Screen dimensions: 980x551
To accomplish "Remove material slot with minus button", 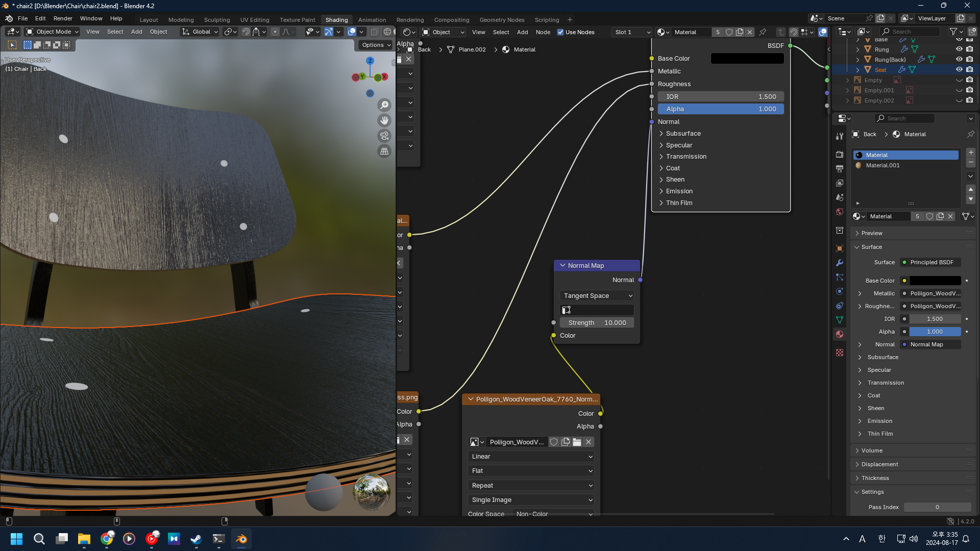I will pyautogui.click(x=971, y=163).
